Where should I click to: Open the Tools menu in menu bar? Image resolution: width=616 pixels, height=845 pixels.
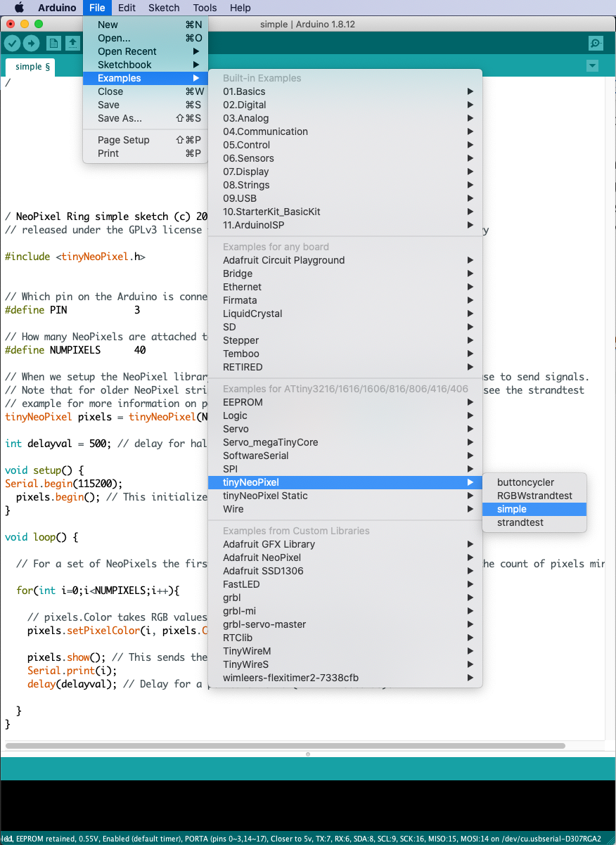point(205,8)
